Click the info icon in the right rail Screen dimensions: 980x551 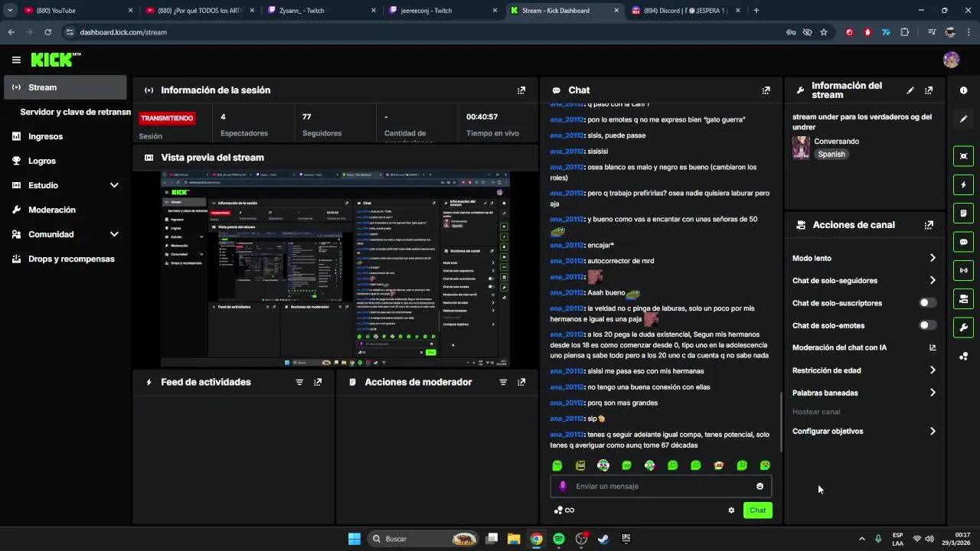[x=963, y=90]
